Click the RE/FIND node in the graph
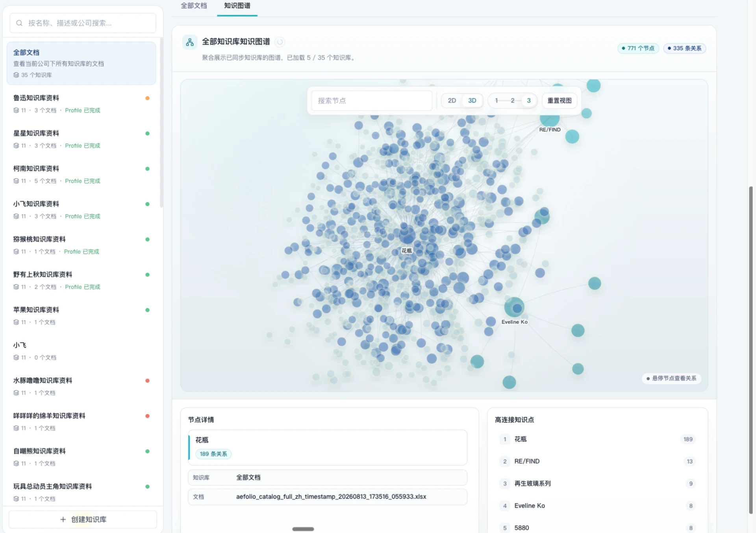The width and height of the screenshot is (756, 533). pos(550,119)
